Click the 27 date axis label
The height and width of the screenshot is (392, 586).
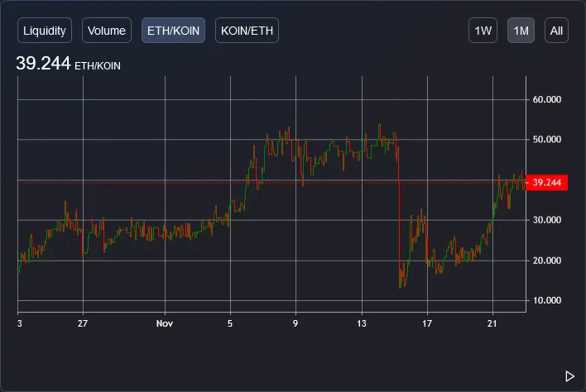pyautogui.click(x=83, y=323)
